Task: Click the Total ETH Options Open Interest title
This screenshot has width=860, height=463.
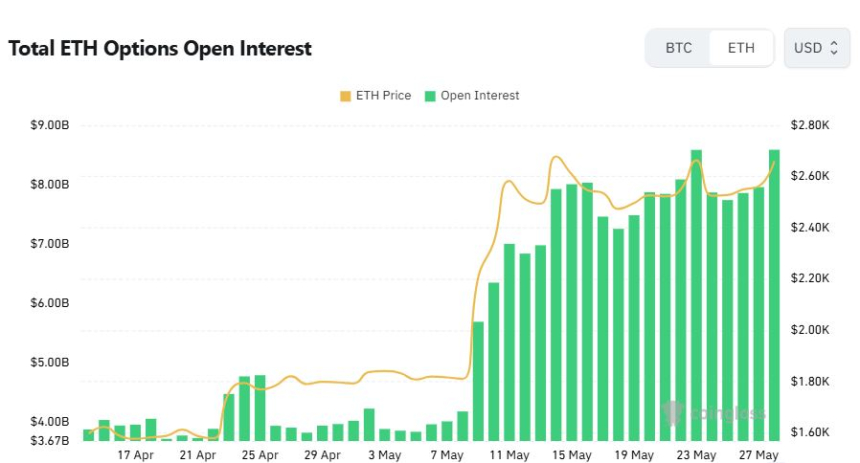Action: pos(160,48)
